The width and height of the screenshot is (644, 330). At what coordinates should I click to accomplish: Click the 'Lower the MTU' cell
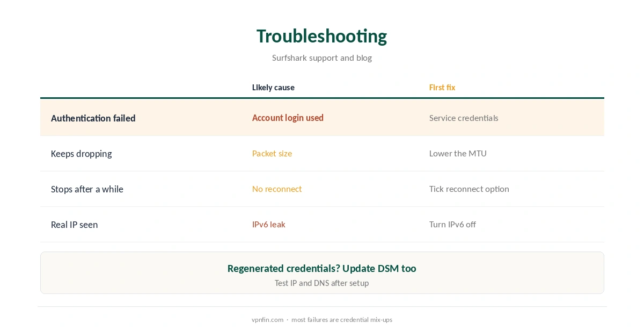tap(458, 153)
